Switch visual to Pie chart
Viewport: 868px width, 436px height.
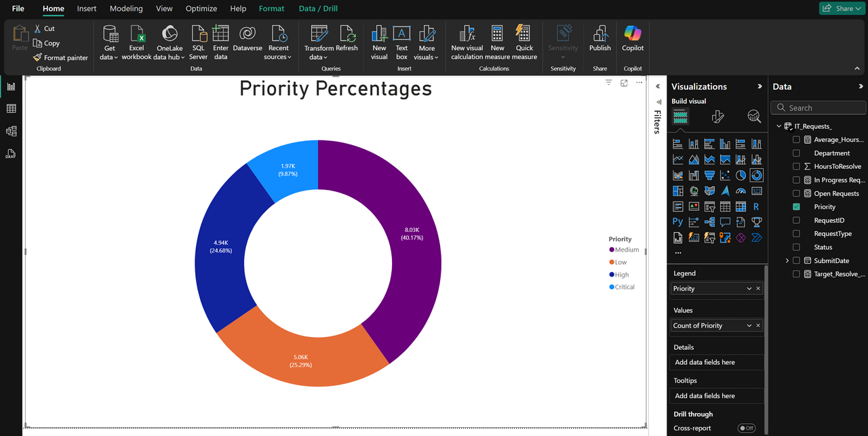741,175
